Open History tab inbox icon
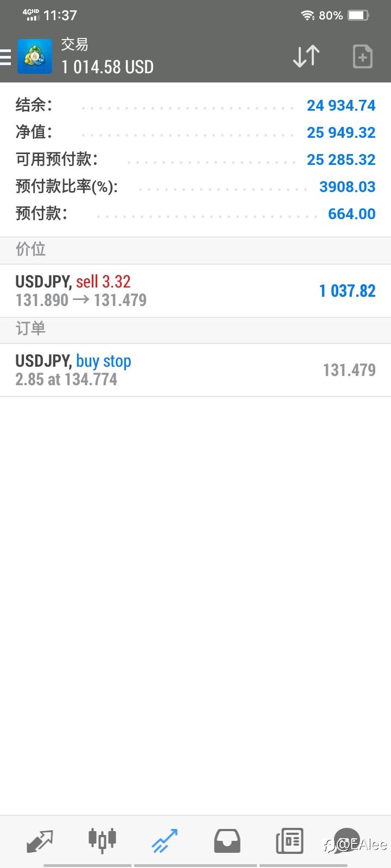This screenshot has height=868, width=391. point(227,841)
